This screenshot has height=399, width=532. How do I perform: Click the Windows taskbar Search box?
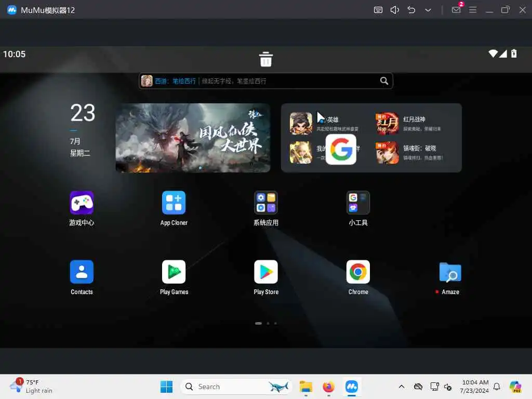[236, 387]
